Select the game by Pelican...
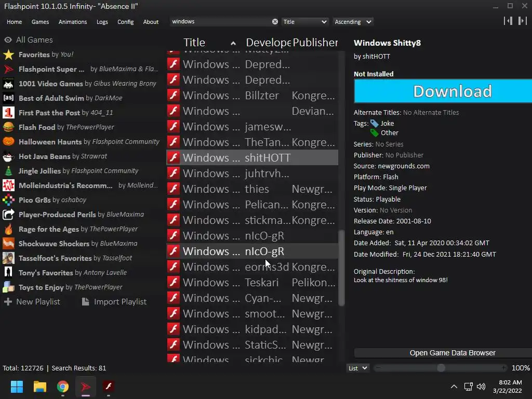This screenshot has height=399, width=532. tap(252, 205)
